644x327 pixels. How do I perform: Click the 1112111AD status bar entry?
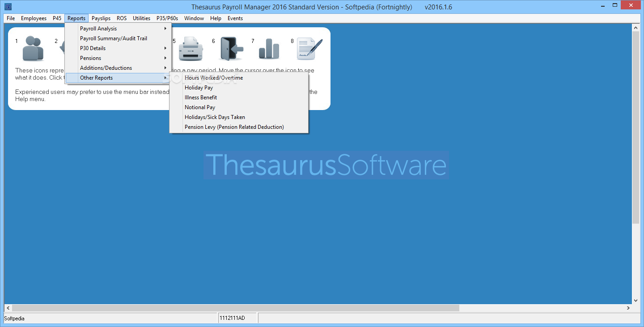pyautogui.click(x=232, y=318)
